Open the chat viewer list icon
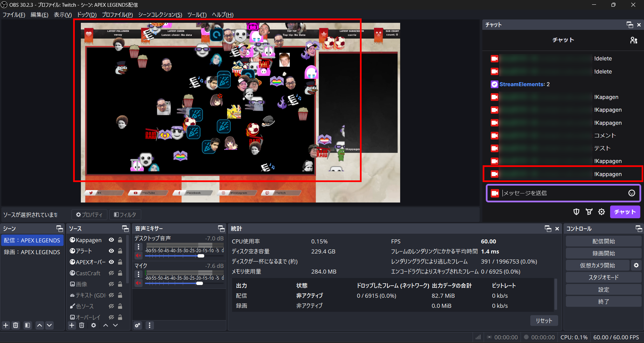The height and width of the screenshot is (343, 644). click(634, 40)
